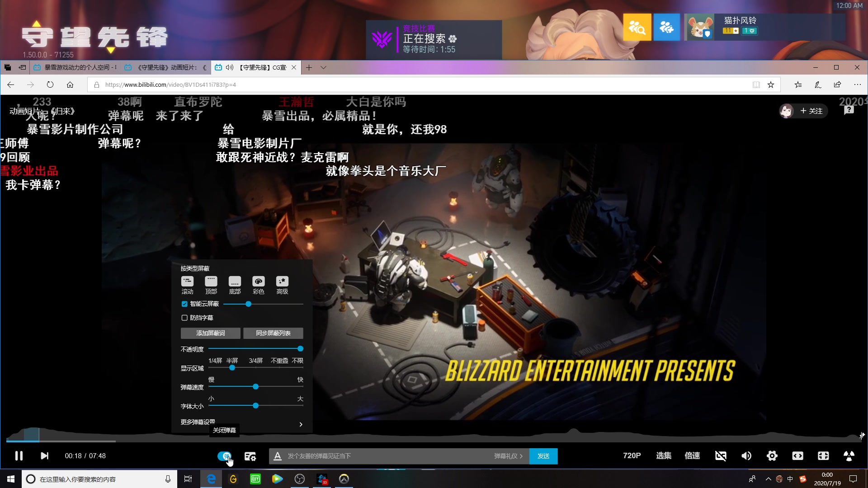Open 720P quality selector
The width and height of the screenshot is (868, 488).
coord(632,456)
